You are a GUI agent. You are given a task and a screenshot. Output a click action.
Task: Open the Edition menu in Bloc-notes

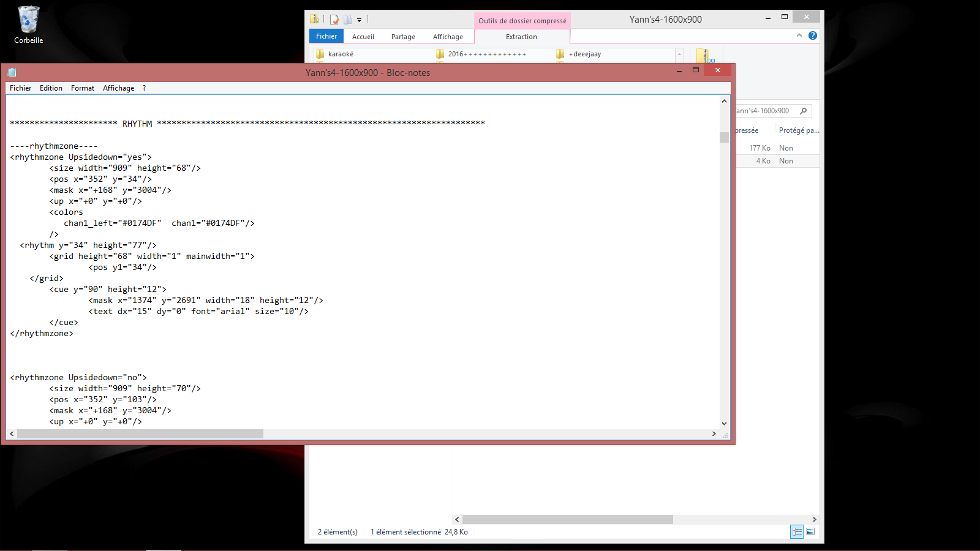(51, 88)
